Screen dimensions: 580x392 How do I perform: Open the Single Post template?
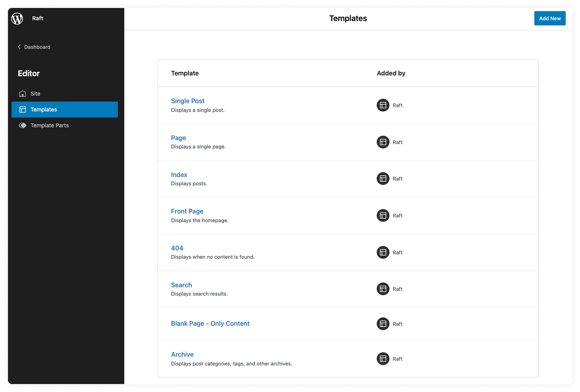187,101
